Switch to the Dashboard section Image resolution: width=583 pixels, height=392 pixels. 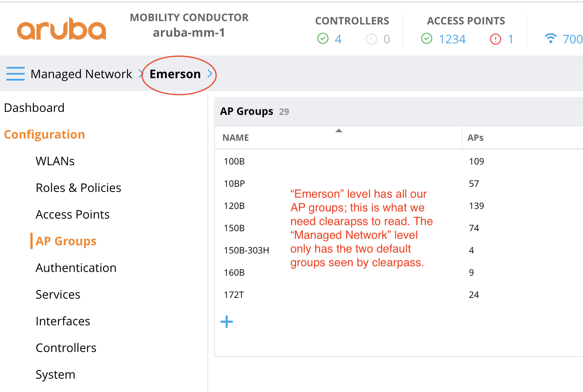34,108
